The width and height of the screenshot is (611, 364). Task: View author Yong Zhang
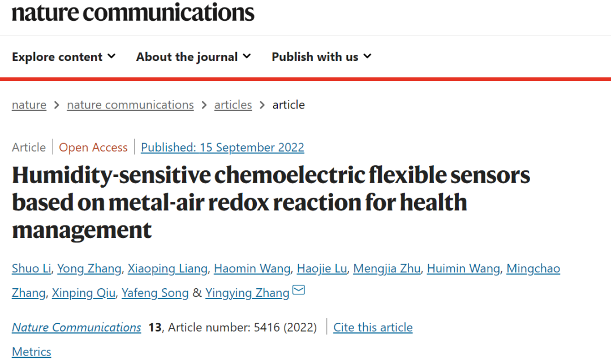point(89,268)
